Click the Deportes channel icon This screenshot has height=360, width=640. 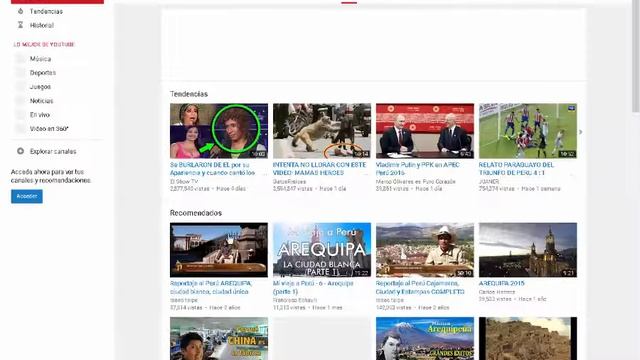[20, 73]
